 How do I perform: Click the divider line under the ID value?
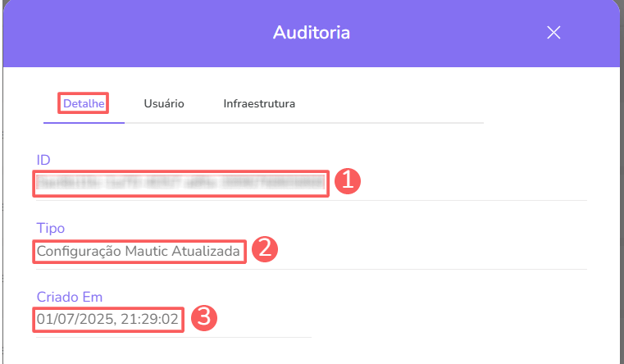coord(459,200)
